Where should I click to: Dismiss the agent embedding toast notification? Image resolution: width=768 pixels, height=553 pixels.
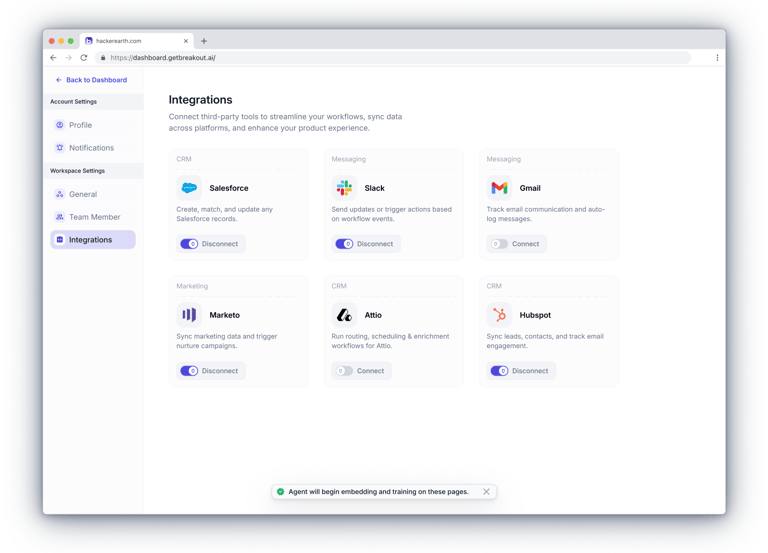pos(486,492)
